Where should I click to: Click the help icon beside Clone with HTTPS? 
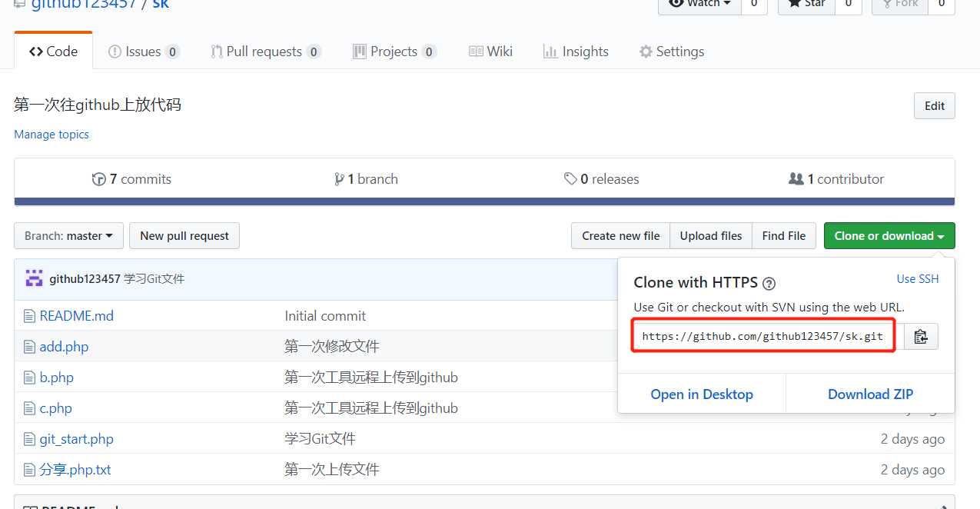point(769,283)
